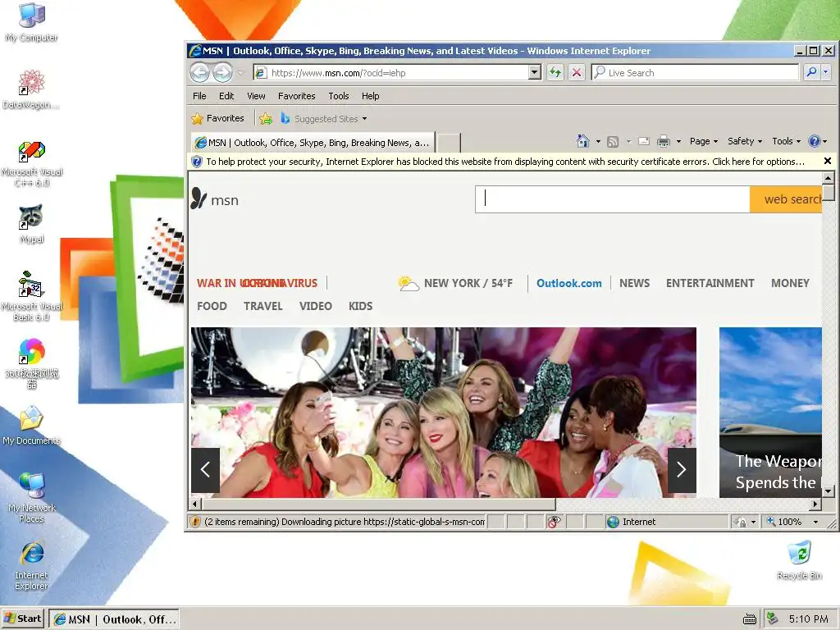Open the Edit menu
The image size is (840, 630).
[226, 96]
